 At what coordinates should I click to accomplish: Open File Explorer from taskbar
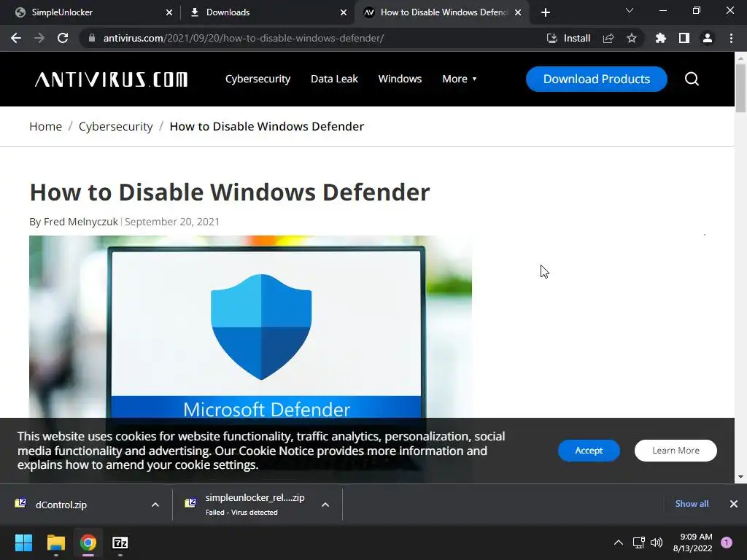[55, 542]
